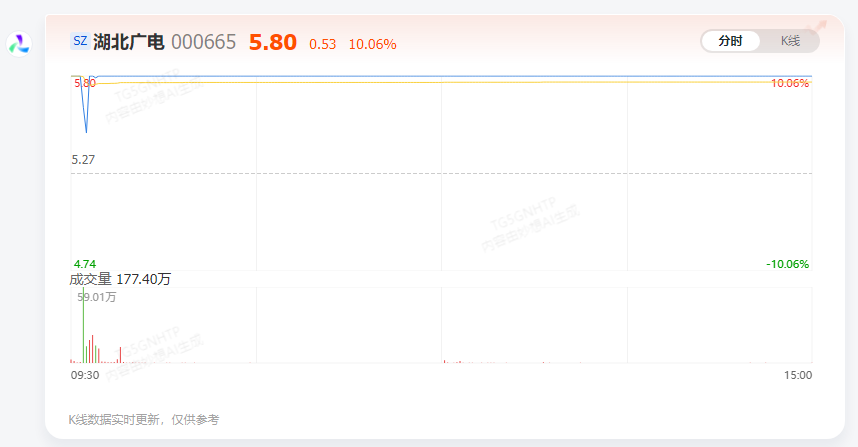Click the 5.27 previous close label
Screen dimensions: 858x447
83,160
